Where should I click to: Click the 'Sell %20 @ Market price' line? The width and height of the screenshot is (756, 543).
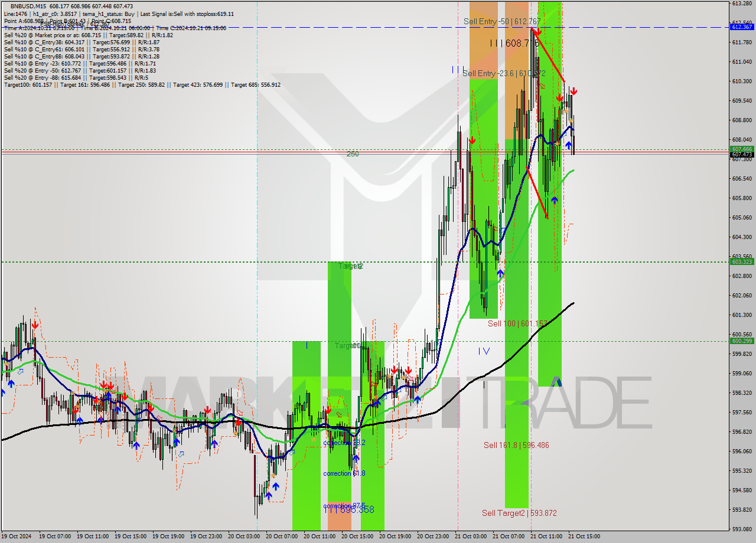pos(89,35)
